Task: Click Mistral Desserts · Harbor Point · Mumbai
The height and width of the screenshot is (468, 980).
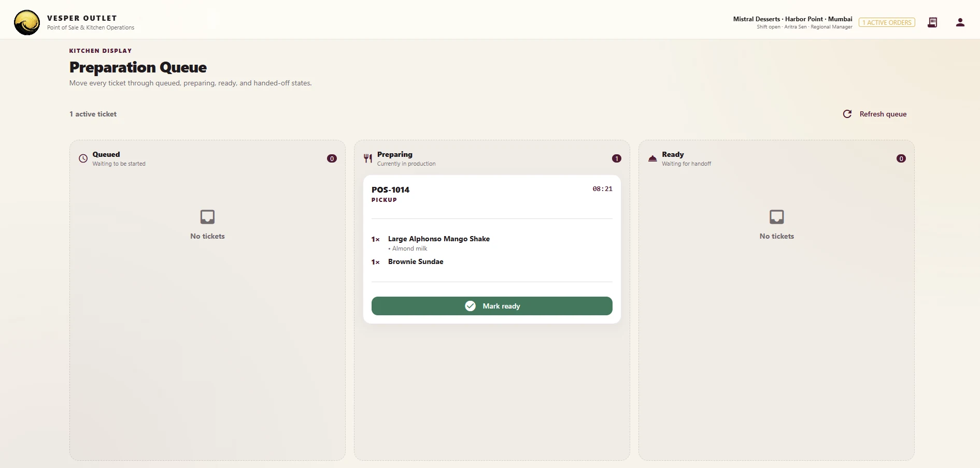Action: (x=792, y=19)
